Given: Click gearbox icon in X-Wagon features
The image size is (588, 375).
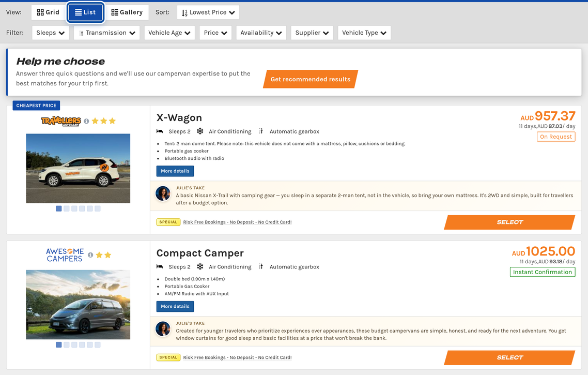Looking at the screenshot, I should coord(261,131).
